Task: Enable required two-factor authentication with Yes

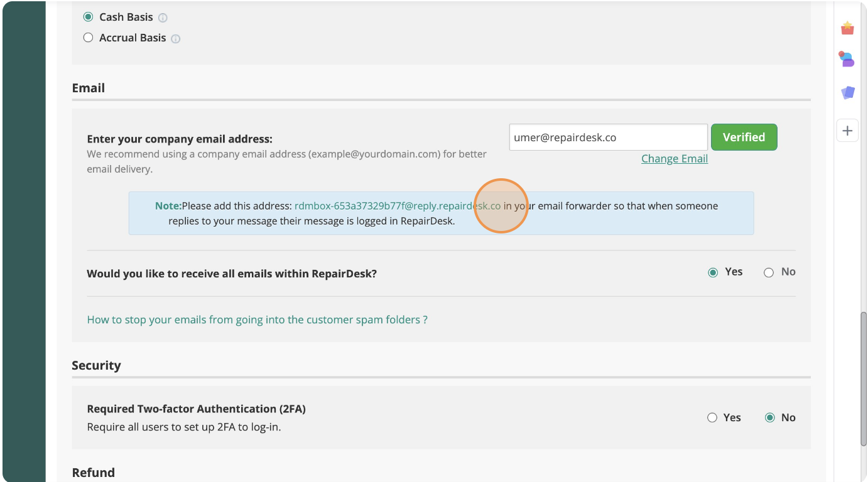Action: click(712, 418)
